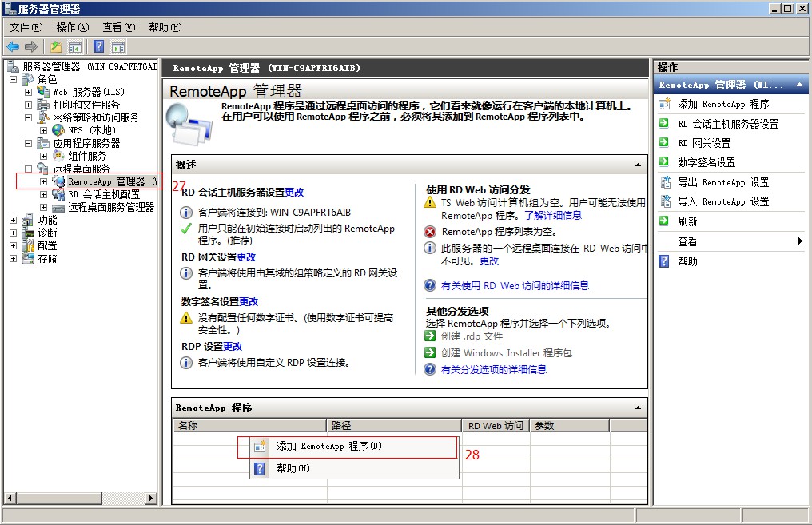812x525 pixels.
Task: Click the 添加 RemoteApp 程序 icon in 操作 pane
Action: [x=664, y=104]
